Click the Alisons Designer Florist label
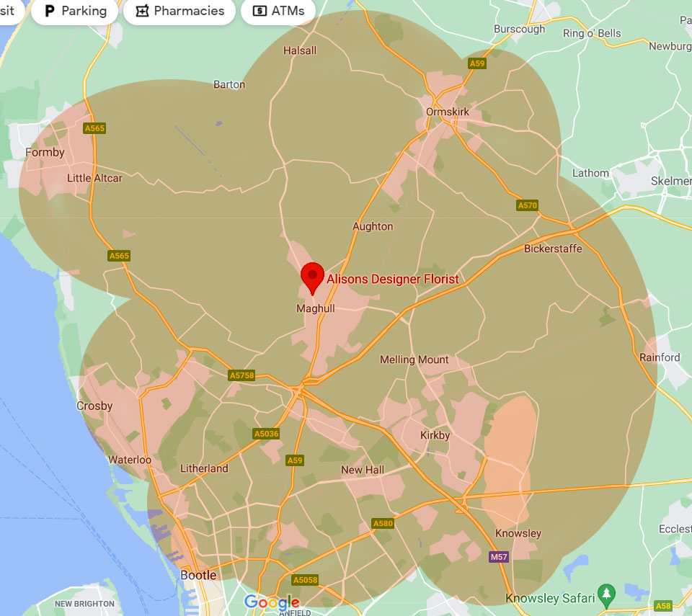The height and width of the screenshot is (616, 692). [x=393, y=279]
